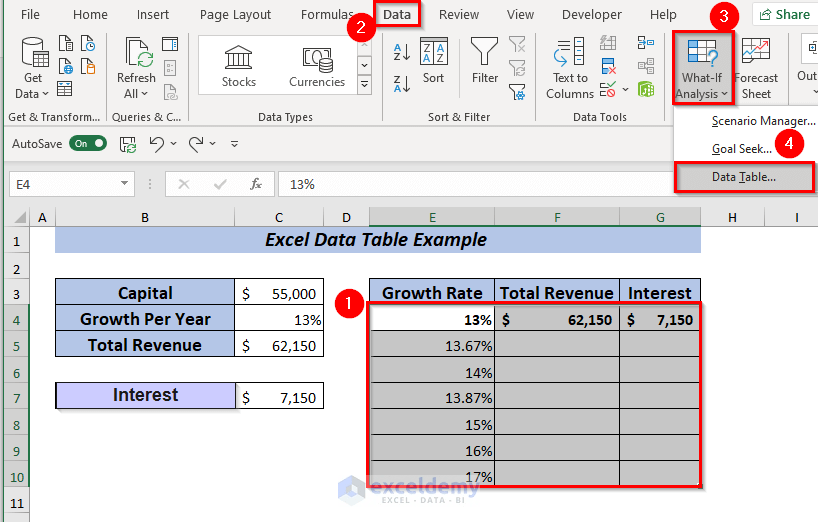
Task: Choose the Currencies data type
Action: (x=317, y=66)
